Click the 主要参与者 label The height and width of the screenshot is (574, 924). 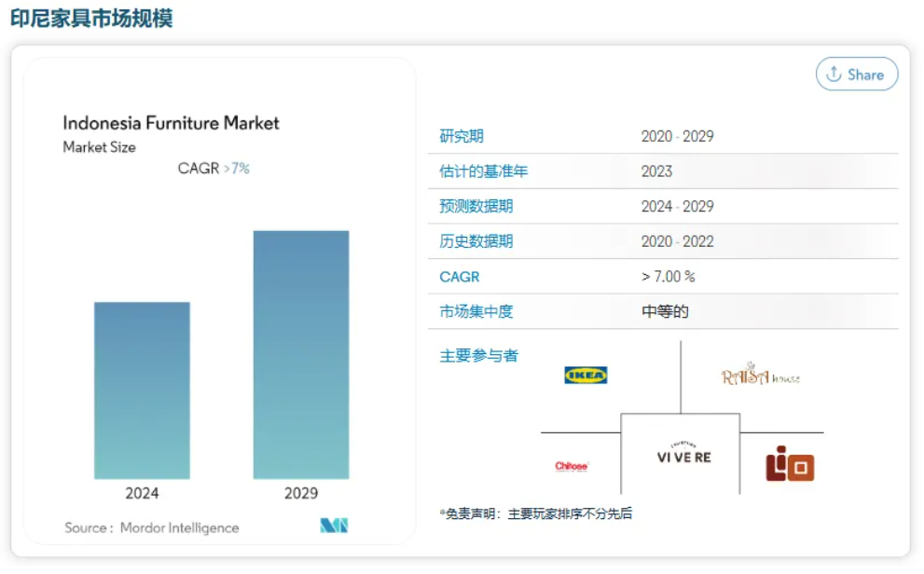(478, 355)
